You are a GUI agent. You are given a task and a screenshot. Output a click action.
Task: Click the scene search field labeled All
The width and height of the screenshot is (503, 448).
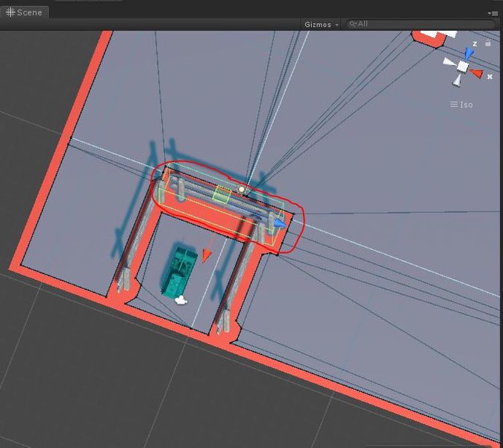click(421, 24)
